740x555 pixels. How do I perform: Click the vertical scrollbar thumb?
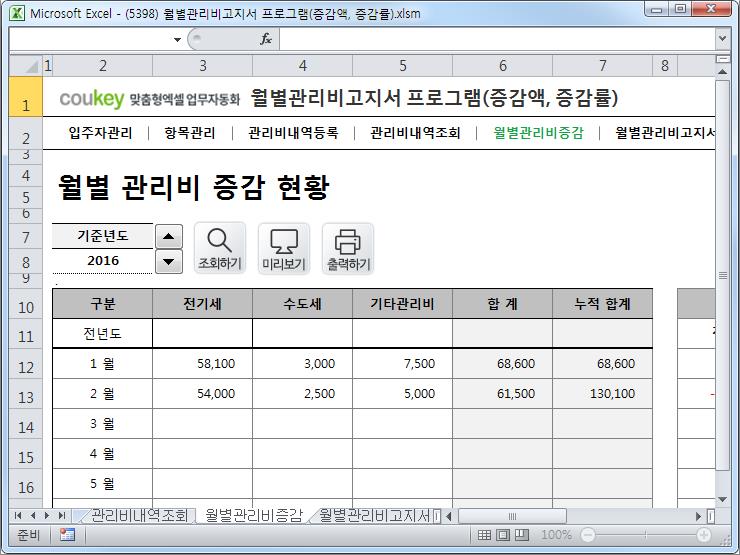click(723, 275)
